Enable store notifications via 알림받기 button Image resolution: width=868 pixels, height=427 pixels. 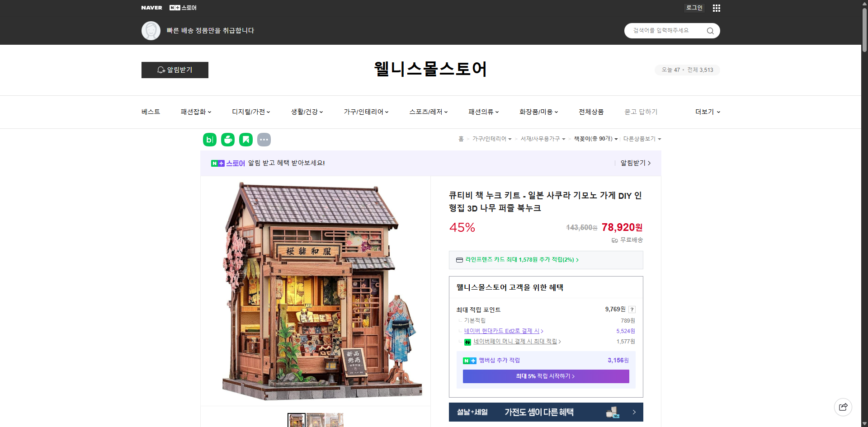coord(175,70)
